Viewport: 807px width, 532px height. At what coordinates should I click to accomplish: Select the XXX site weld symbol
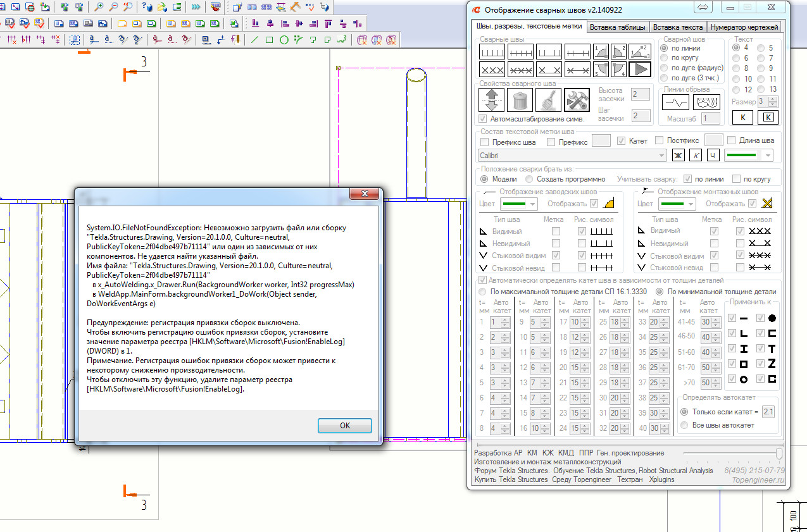tap(492, 69)
